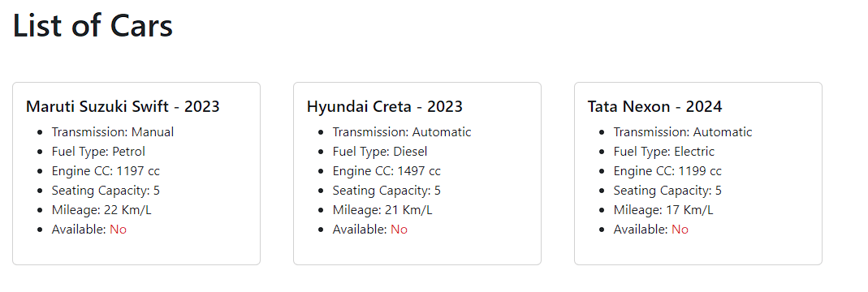Click Transmission: Automatic in Nexon card
The height and width of the screenshot is (292, 868).
(683, 132)
